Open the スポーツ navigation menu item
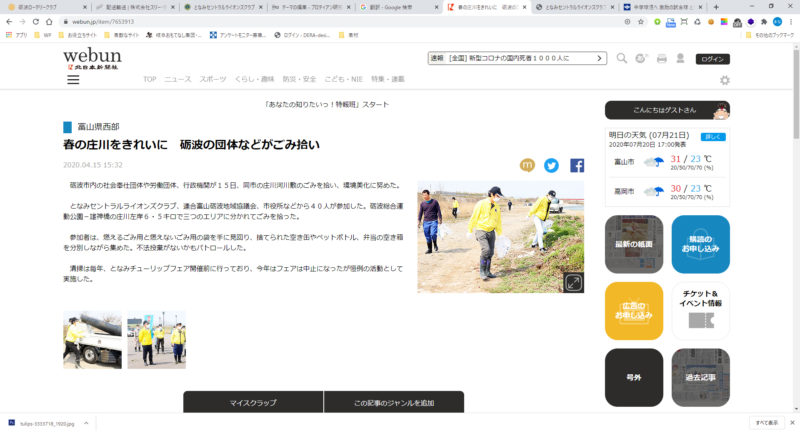 coord(212,79)
